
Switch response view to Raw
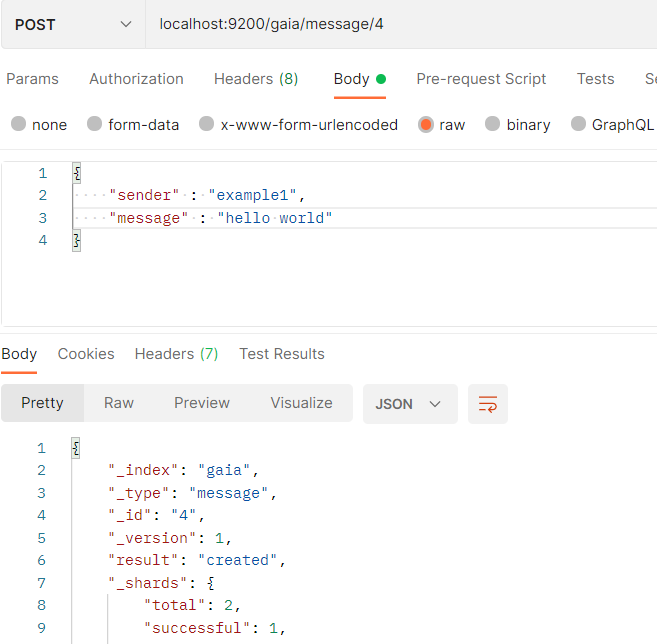pos(119,403)
